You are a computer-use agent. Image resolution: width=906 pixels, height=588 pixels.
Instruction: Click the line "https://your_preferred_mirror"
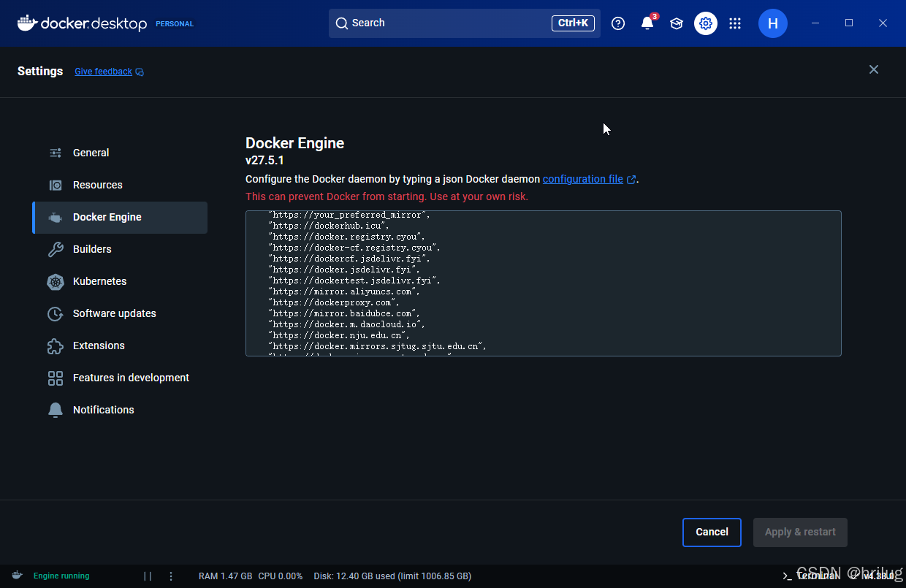(x=349, y=215)
